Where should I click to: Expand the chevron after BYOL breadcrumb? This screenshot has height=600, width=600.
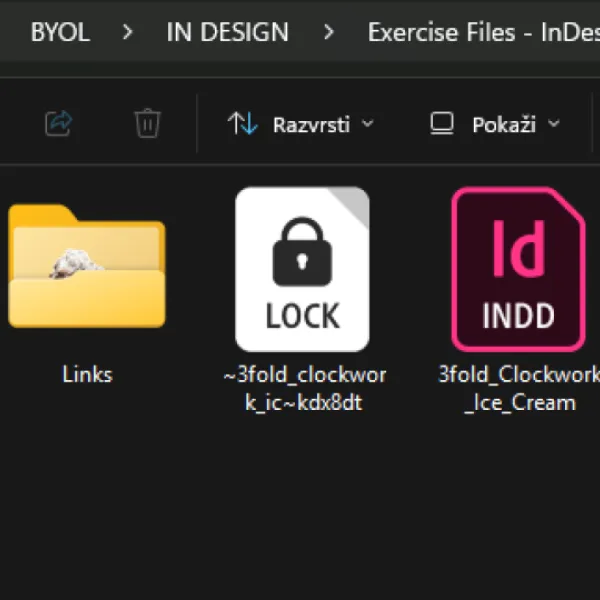coord(128,32)
